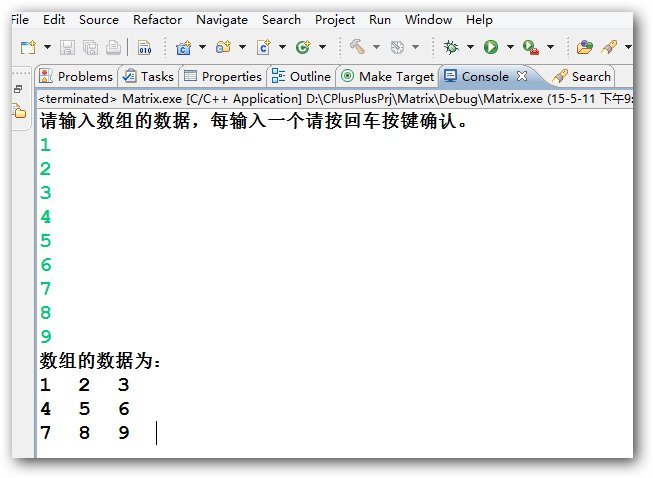Click the output row '7 8 9'

point(85,433)
